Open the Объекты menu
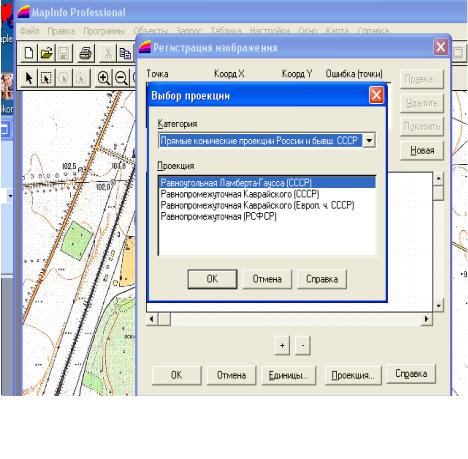Viewport: 468px width, 459px height. point(151,31)
